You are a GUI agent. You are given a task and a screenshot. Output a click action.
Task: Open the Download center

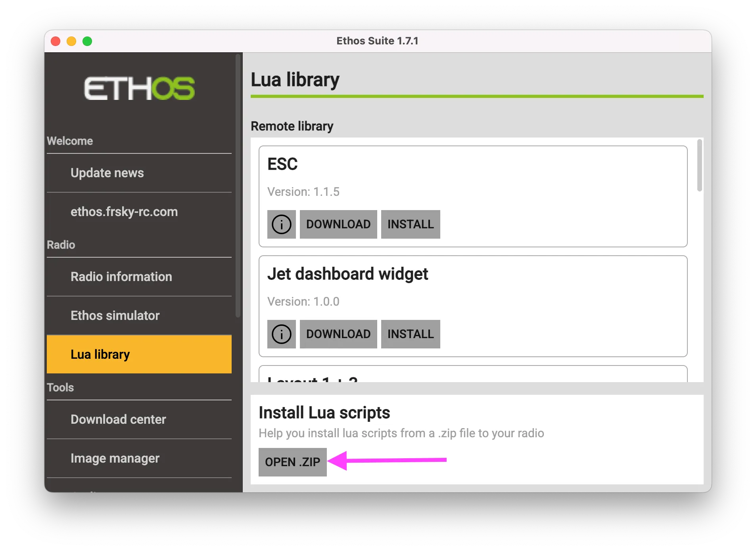(x=118, y=419)
